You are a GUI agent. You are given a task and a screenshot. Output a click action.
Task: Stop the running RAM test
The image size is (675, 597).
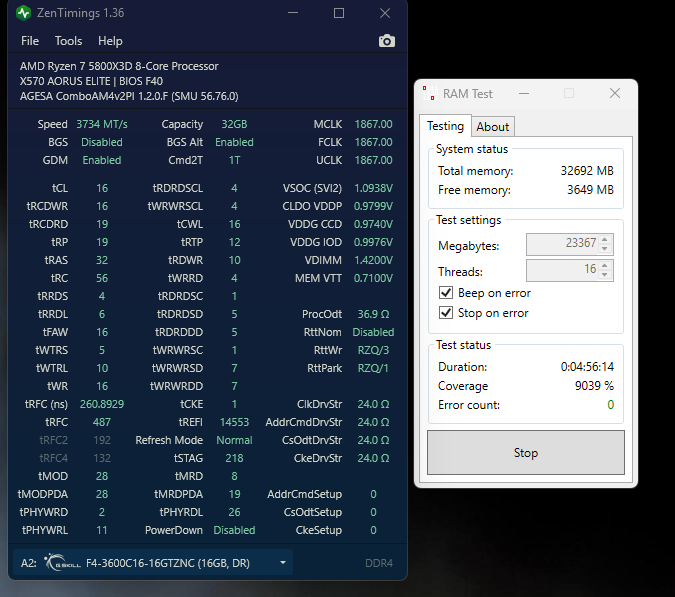pos(526,452)
